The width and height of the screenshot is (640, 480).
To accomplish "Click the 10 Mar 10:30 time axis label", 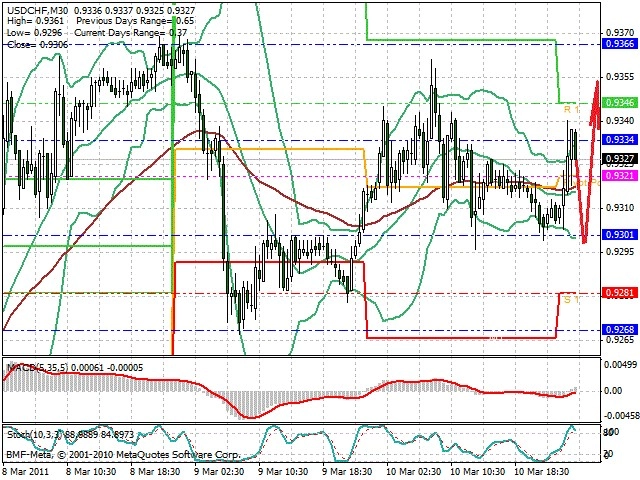I will tap(478, 471).
